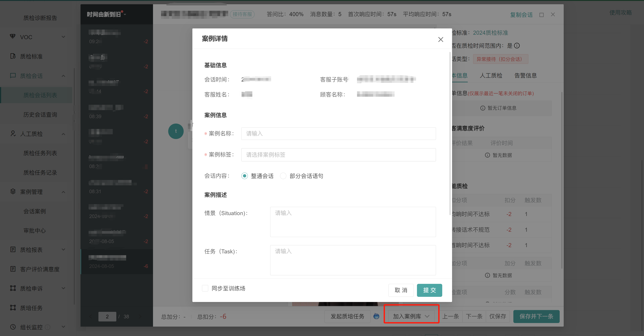
Task: Select the session at 08:39
Action: (x=117, y=111)
